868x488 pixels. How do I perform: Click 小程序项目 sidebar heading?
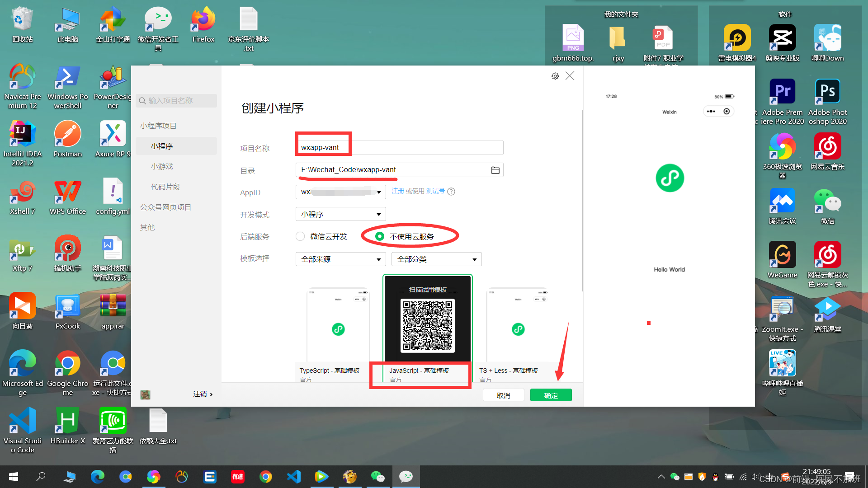(x=158, y=126)
